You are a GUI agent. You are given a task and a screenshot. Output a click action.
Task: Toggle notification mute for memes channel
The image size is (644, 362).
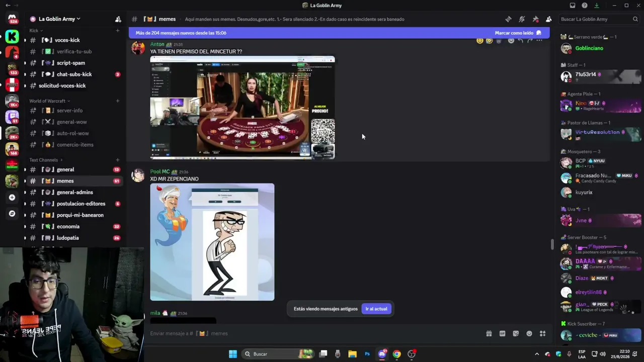coord(522,19)
